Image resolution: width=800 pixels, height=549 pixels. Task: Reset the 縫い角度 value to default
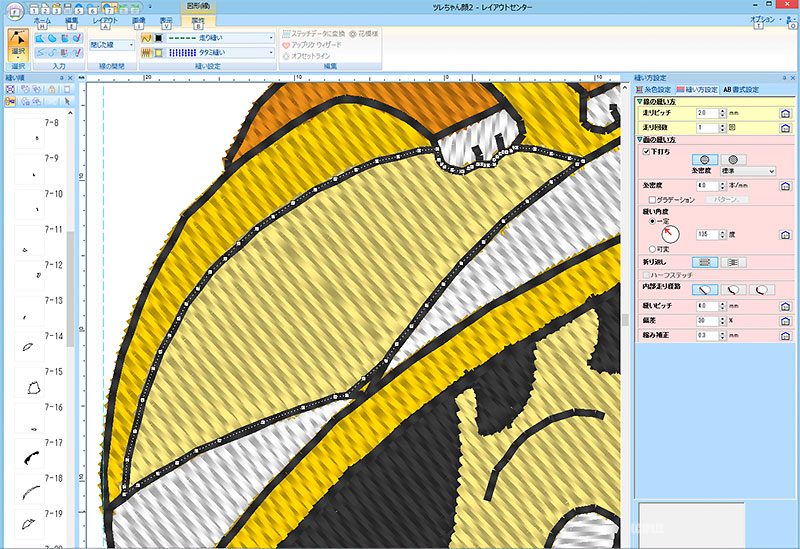point(785,234)
